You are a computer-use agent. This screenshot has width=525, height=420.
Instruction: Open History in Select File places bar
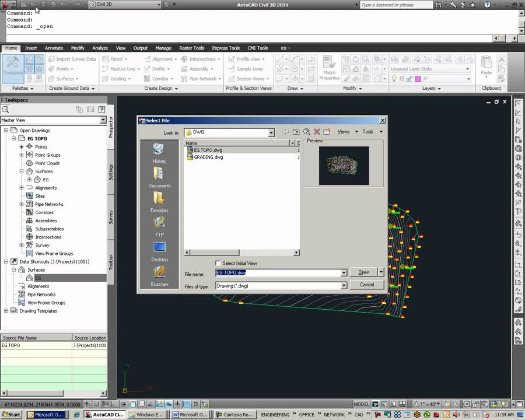[x=159, y=153]
